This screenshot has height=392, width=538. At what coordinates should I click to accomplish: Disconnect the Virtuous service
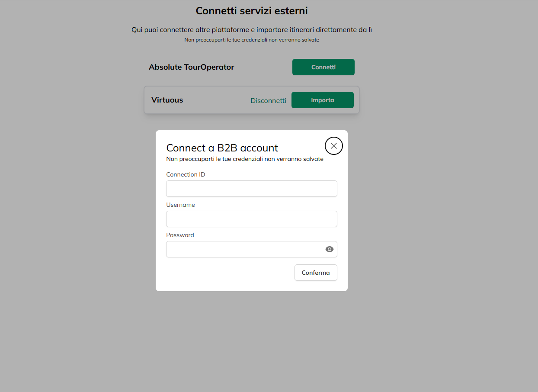coord(268,100)
